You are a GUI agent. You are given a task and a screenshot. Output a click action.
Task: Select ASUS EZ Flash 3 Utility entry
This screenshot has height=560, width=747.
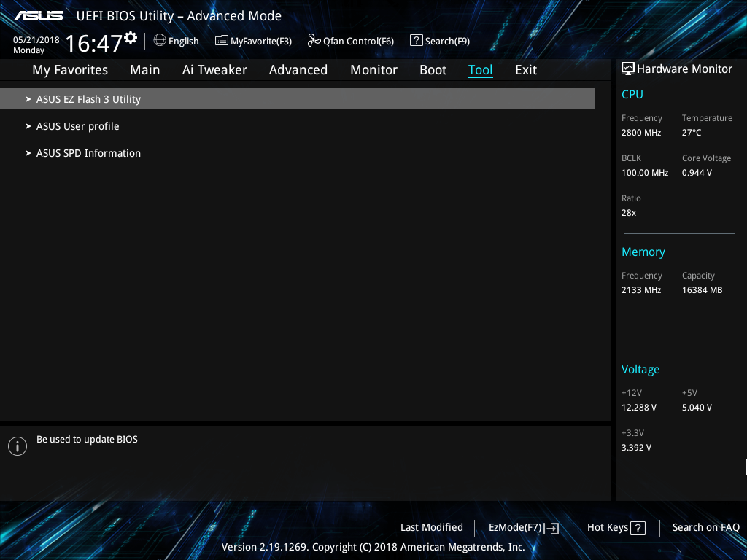[298, 99]
